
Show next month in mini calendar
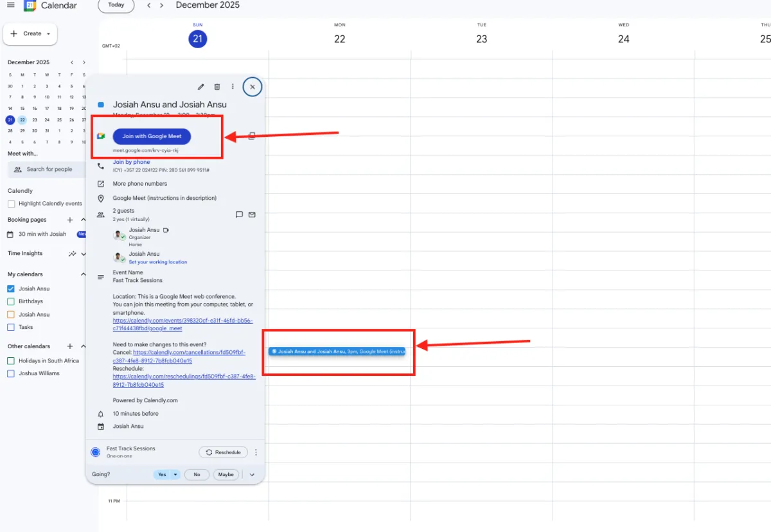pyautogui.click(x=84, y=62)
